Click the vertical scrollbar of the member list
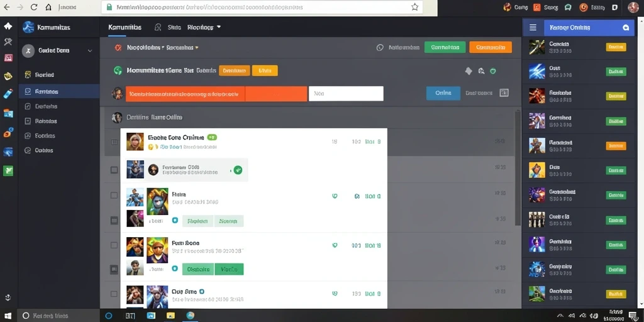The height and width of the screenshot is (322, 644). coord(518,167)
